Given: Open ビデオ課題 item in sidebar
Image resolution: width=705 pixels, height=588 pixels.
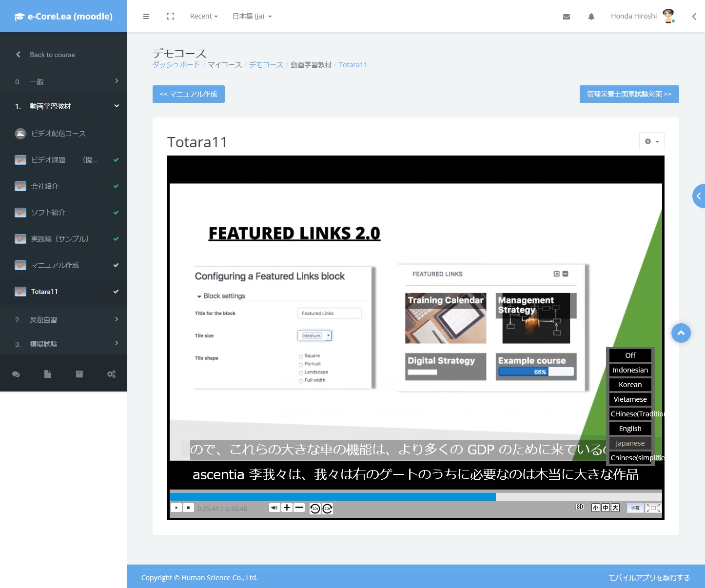Looking at the screenshot, I should (x=64, y=159).
